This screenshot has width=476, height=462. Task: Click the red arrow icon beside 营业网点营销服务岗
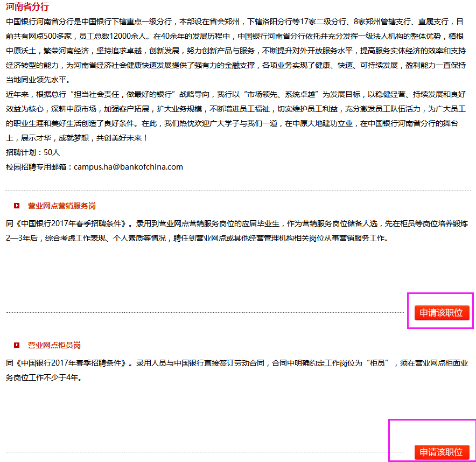pyautogui.click(x=17, y=206)
